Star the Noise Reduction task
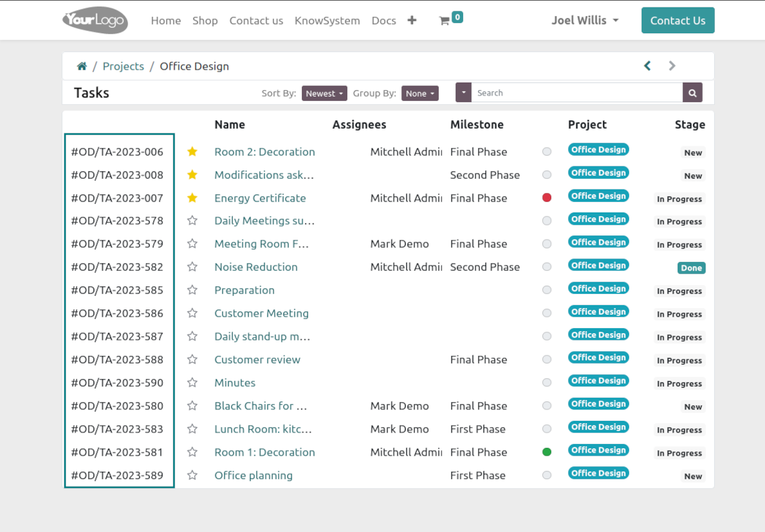This screenshot has height=532, width=765. pyautogui.click(x=192, y=267)
